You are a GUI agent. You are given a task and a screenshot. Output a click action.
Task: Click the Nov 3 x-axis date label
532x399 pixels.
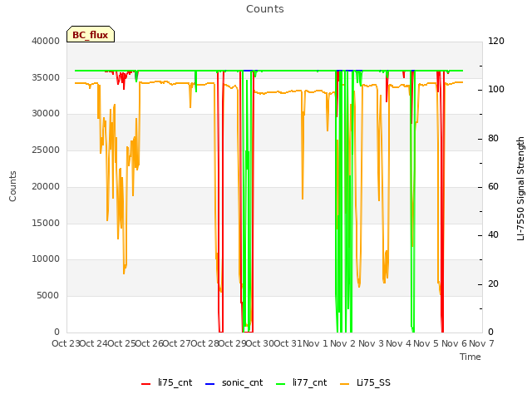click(x=371, y=343)
